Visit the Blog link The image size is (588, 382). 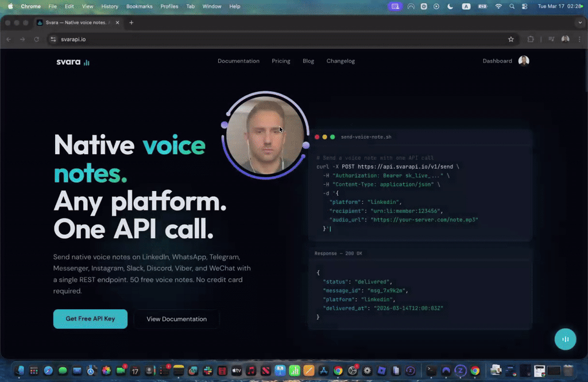tap(308, 61)
